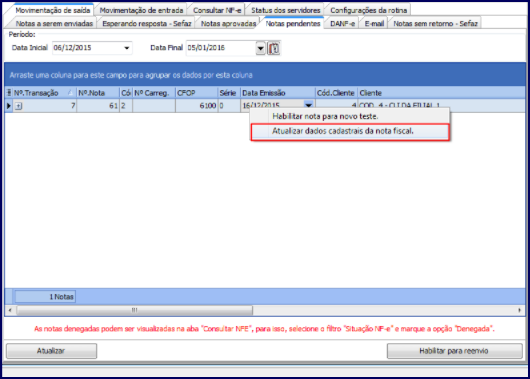Click the Série column header

tap(229, 93)
